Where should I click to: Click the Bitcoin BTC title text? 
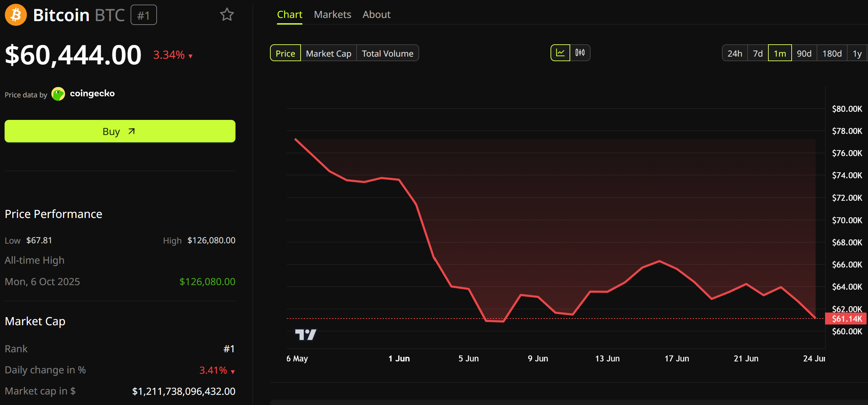click(x=79, y=15)
